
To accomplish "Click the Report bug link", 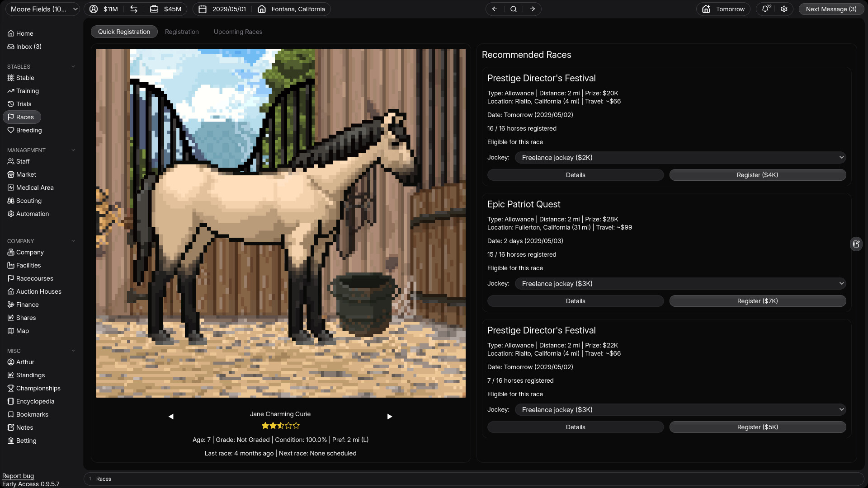I will pyautogui.click(x=18, y=476).
